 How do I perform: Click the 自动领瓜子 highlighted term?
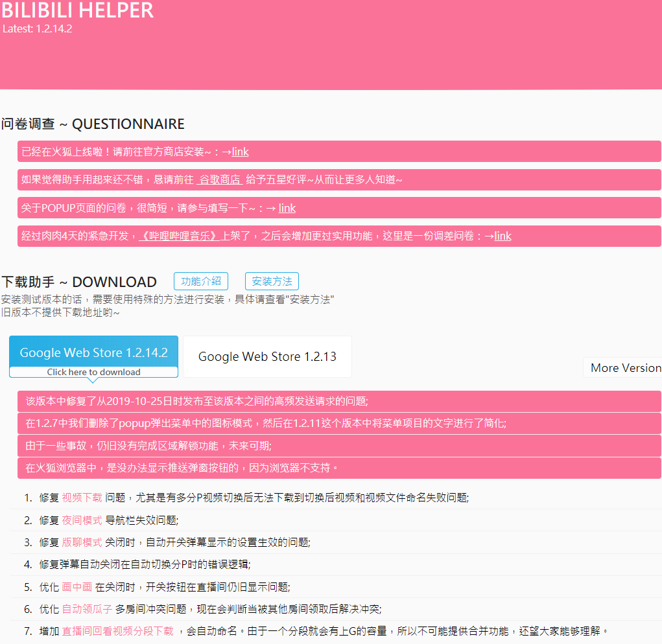click(x=87, y=609)
